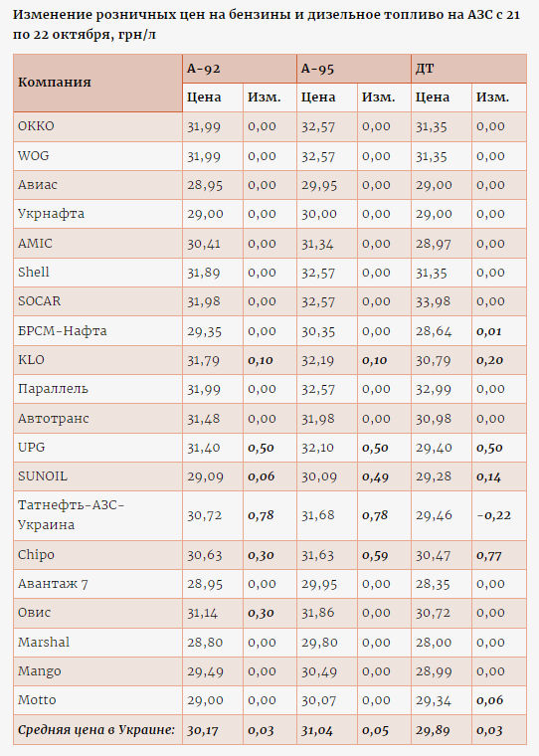Click the Shell company name
Image resolution: width=539 pixels, height=756 pixels.
[33, 273]
